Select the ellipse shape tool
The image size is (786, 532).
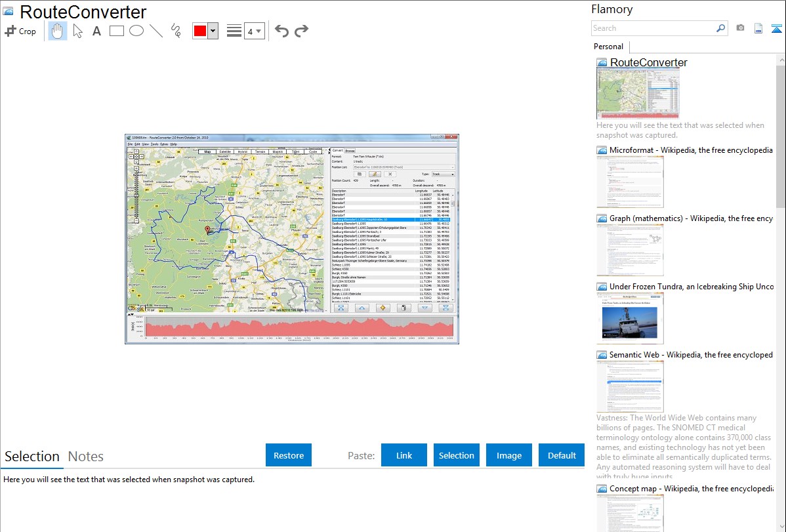click(136, 31)
